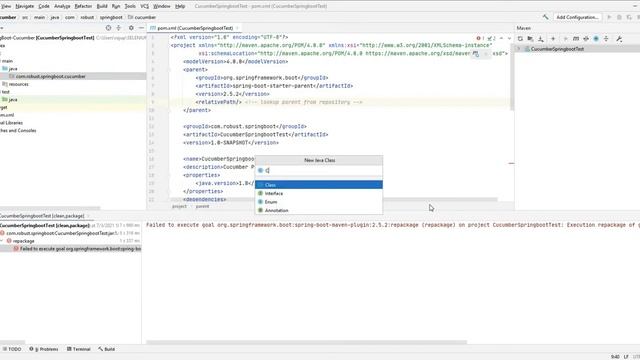
Task: Open the TODO tool window
Action: pyautogui.click(x=12, y=349)
